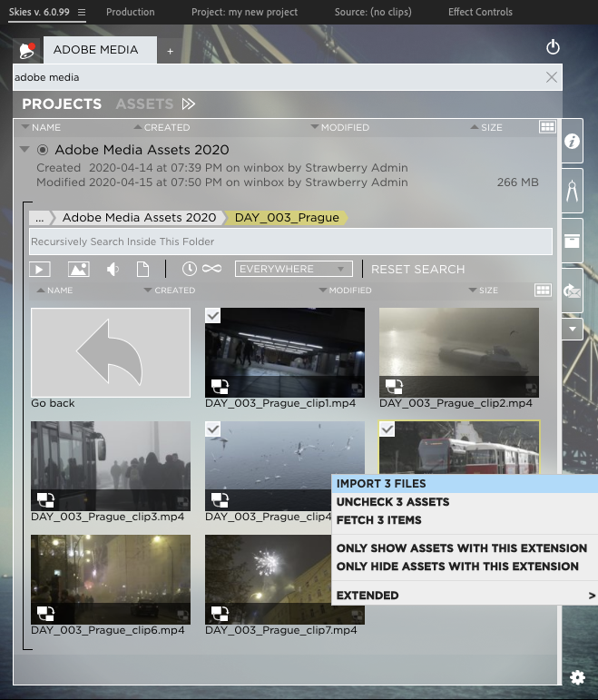598x700 pixels.
Task: Uncheck the seagulls clip checkbox
Action: click(x=213, y=429)
